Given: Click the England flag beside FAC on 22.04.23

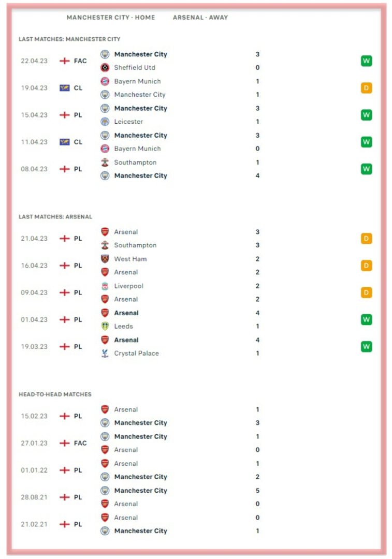Looking at the screenshot, I should coord(65,61).
